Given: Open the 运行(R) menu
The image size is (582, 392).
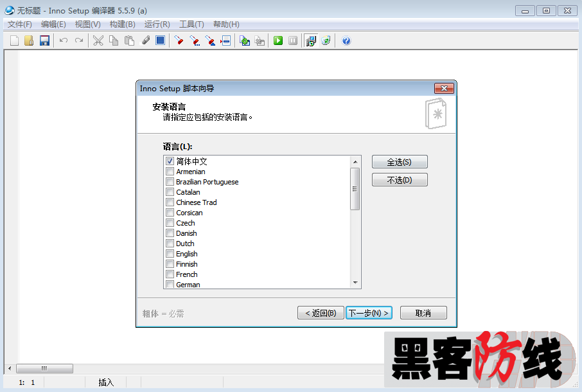Looking at the screenshot, I should click(x=157, y=24).
